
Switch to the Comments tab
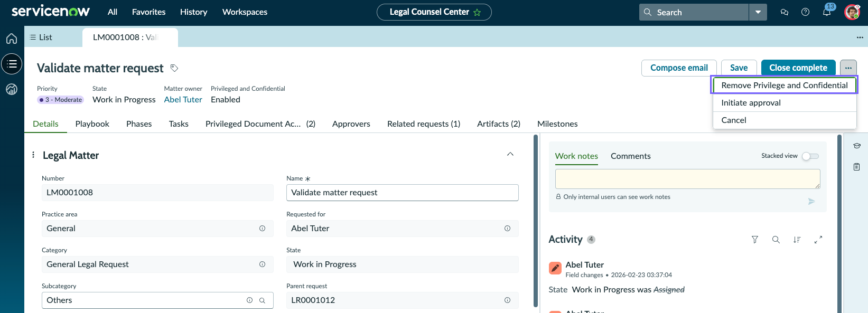click(630, 156)
